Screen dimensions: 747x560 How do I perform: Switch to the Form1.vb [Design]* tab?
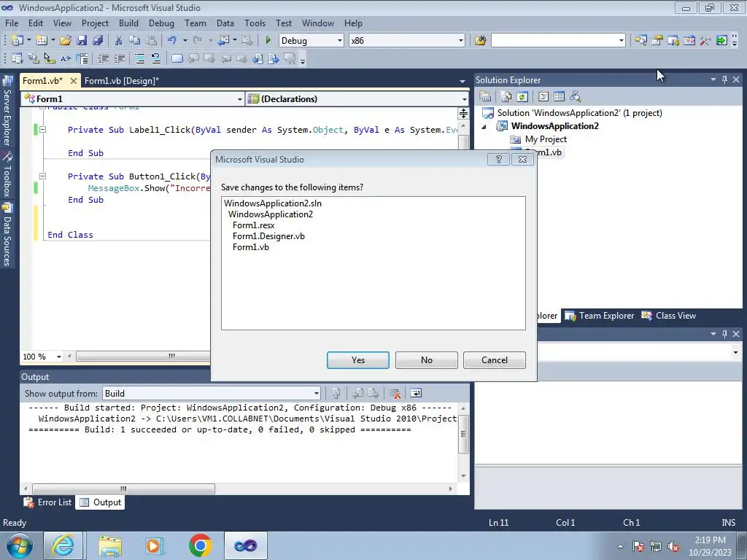pos(122,80)
